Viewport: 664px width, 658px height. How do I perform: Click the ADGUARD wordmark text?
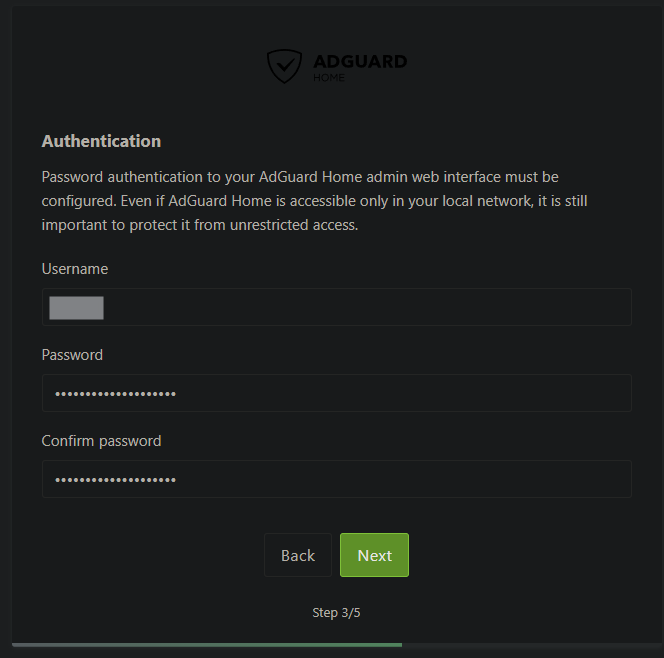coord(360,62)
